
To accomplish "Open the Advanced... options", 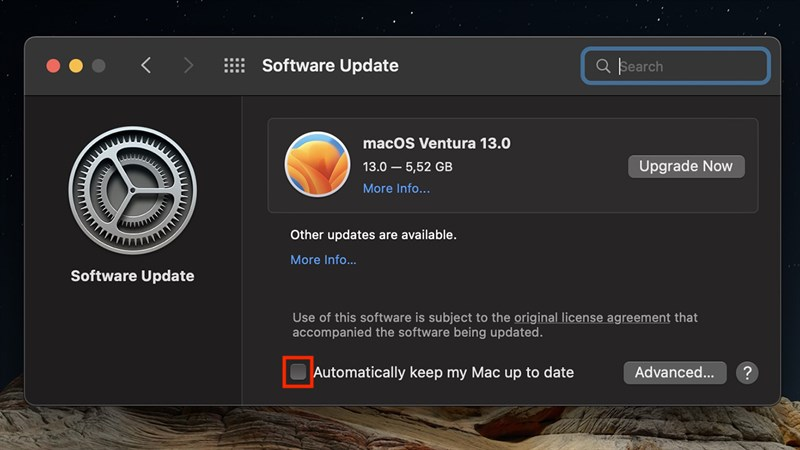I will [674, 373].
